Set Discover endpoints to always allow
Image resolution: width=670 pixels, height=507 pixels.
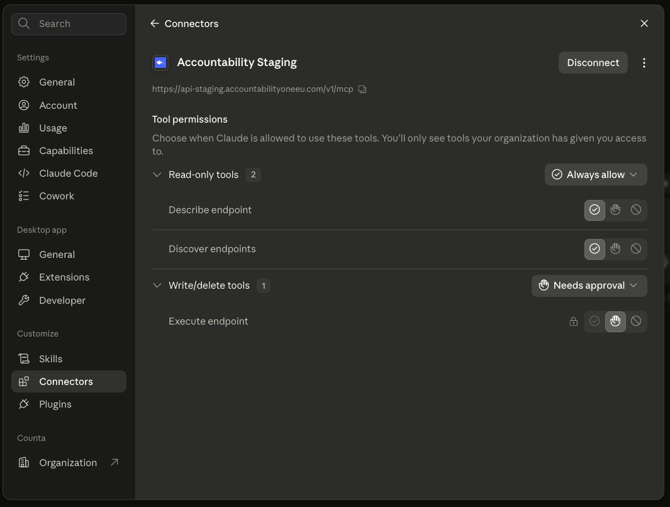coord(594,249)
